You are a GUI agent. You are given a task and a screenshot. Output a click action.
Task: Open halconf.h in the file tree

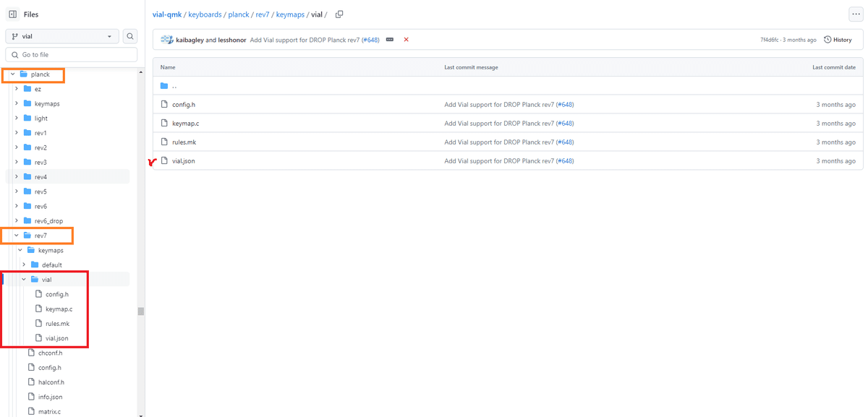51,382
